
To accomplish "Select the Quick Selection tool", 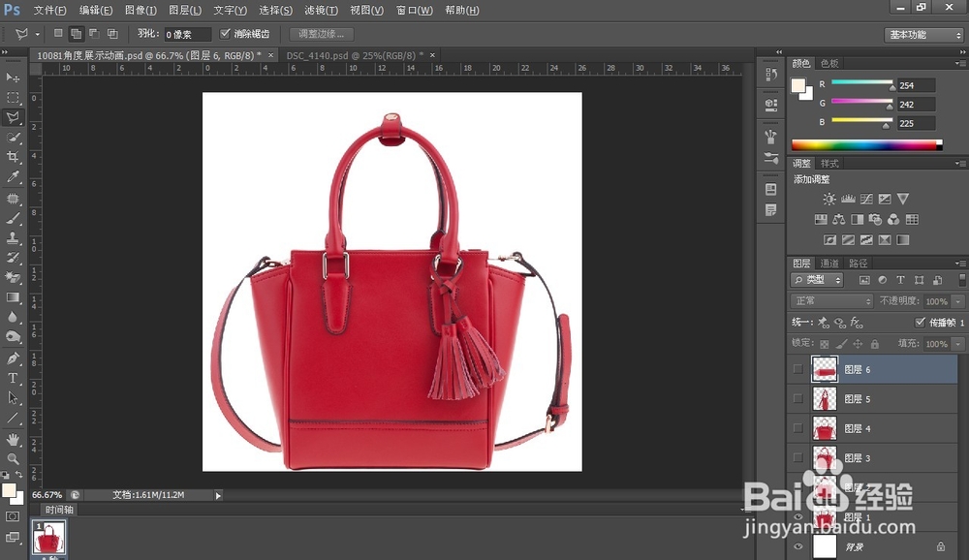I will 13,138.
